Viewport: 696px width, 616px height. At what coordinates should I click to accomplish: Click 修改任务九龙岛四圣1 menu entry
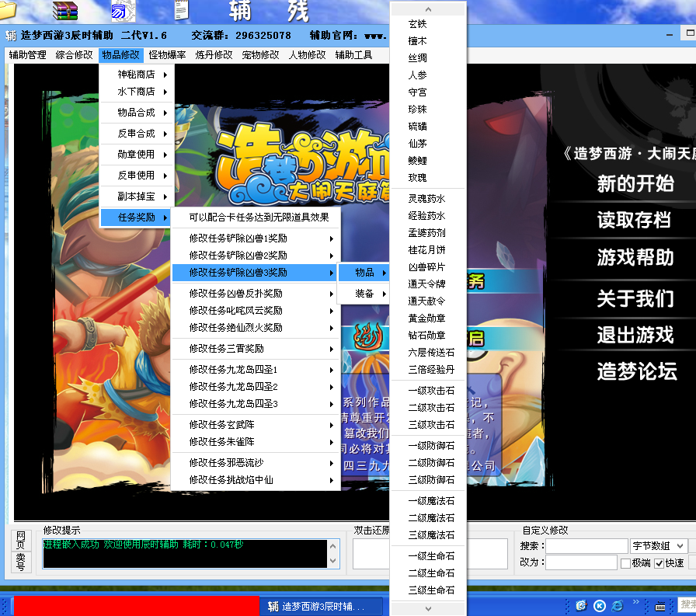tap(256, 370)
